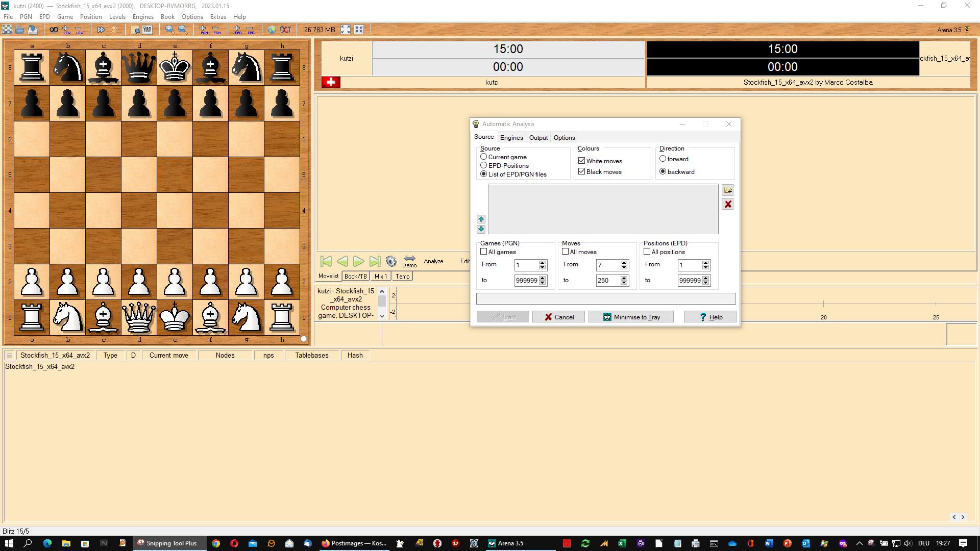
Task: Increase the Moves From spinner value
Action: click(x=624, y=263)
